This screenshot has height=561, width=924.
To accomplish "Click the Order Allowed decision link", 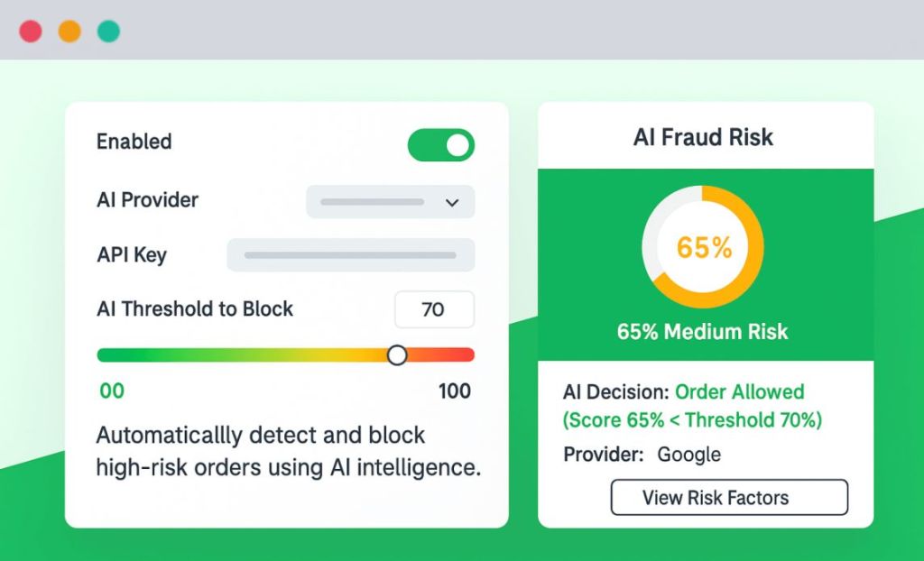I will pyautogui.click(x=738, y=391).
